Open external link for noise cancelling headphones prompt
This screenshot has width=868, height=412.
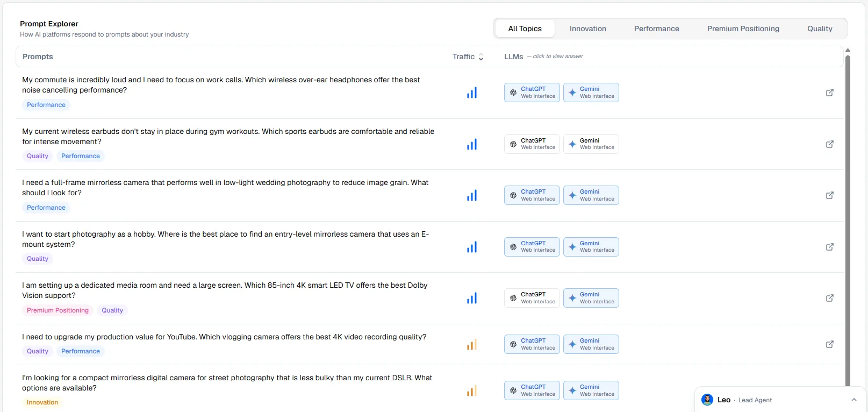pyautogui.click(x=830, y=93)
